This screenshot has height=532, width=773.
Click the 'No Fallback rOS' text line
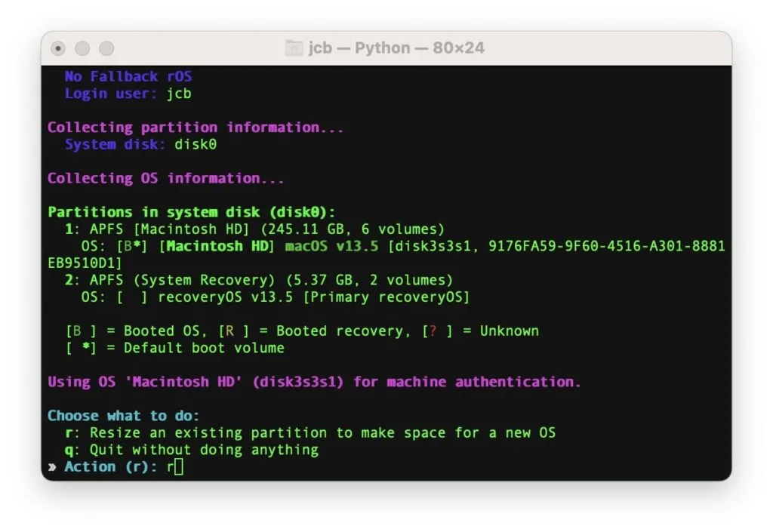[x=127, y=76]
